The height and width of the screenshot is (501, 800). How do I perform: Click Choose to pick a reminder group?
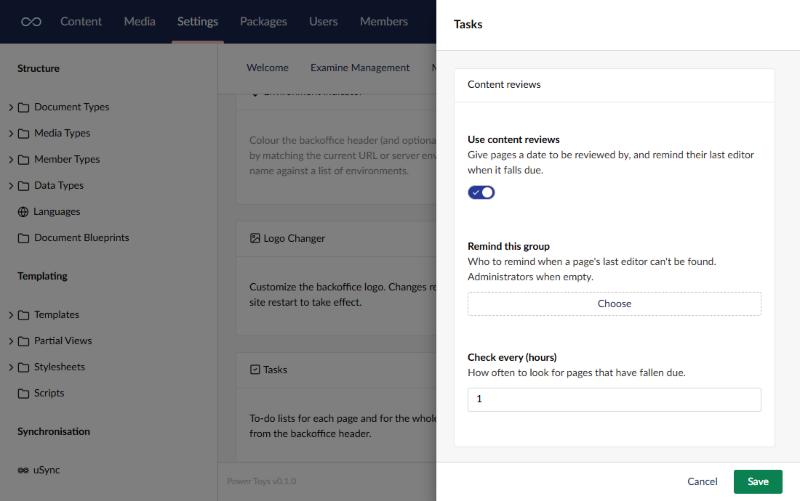pos(614,304)
